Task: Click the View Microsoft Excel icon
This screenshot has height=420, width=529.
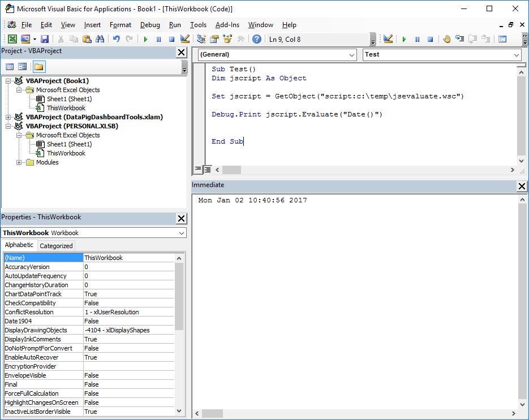Action: [12, 39]
